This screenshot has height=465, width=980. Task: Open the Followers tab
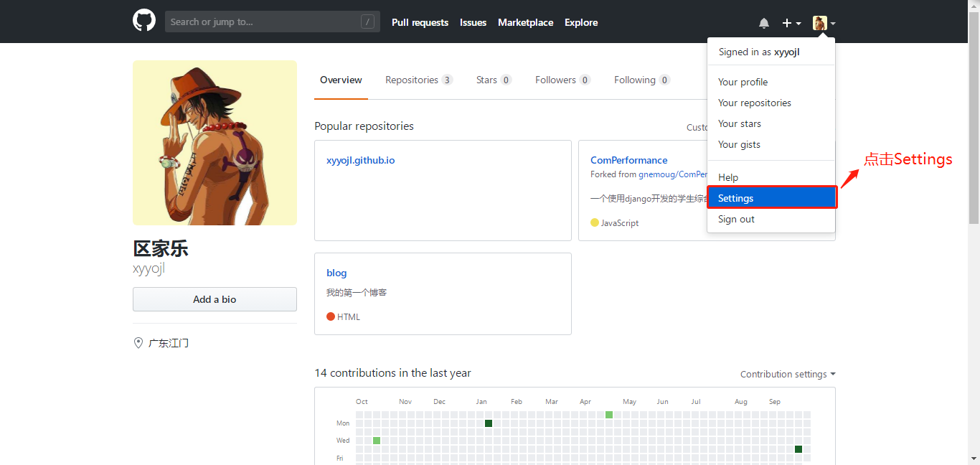pos(562,80)
